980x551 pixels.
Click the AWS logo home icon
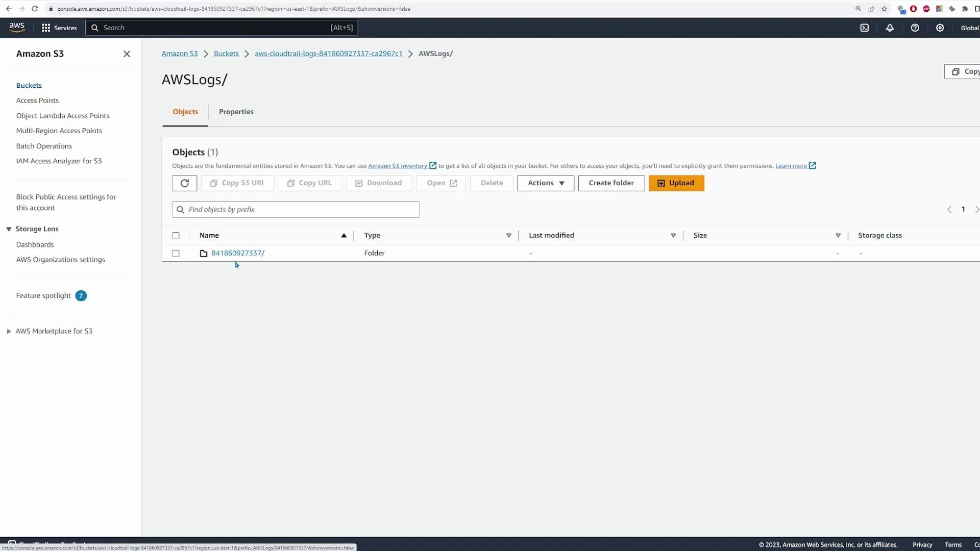pyautogui.click(x=17, y=28)
